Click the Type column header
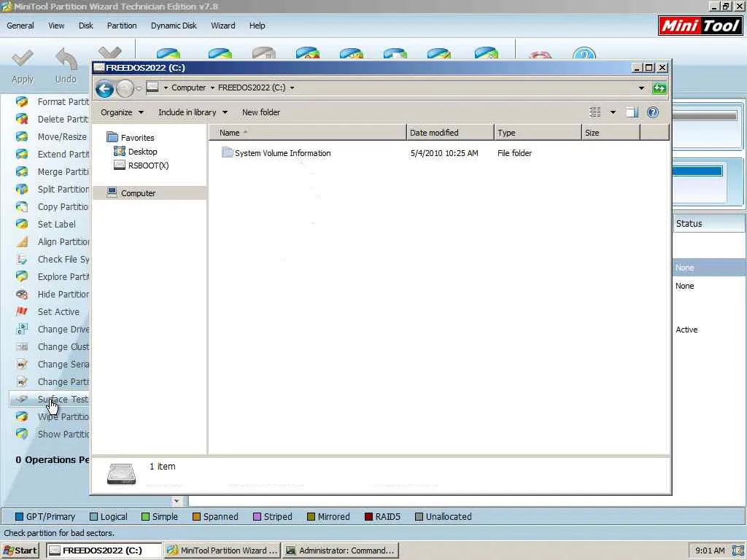The height and width of the screenshot is (560, 747). pyautogui.click(x=538, y=133)
